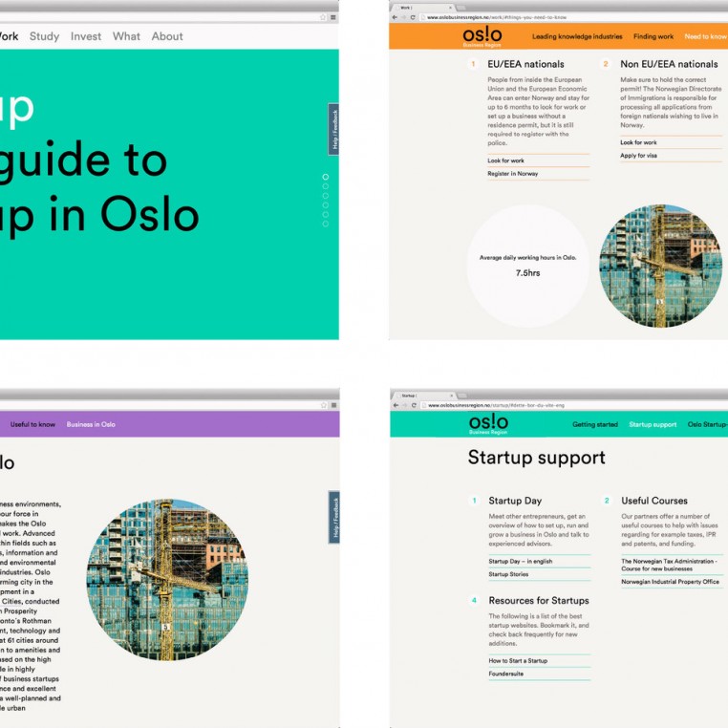Click the Oslo logo in the green header
Screen dimensions: 728x728
click(488, 423)
